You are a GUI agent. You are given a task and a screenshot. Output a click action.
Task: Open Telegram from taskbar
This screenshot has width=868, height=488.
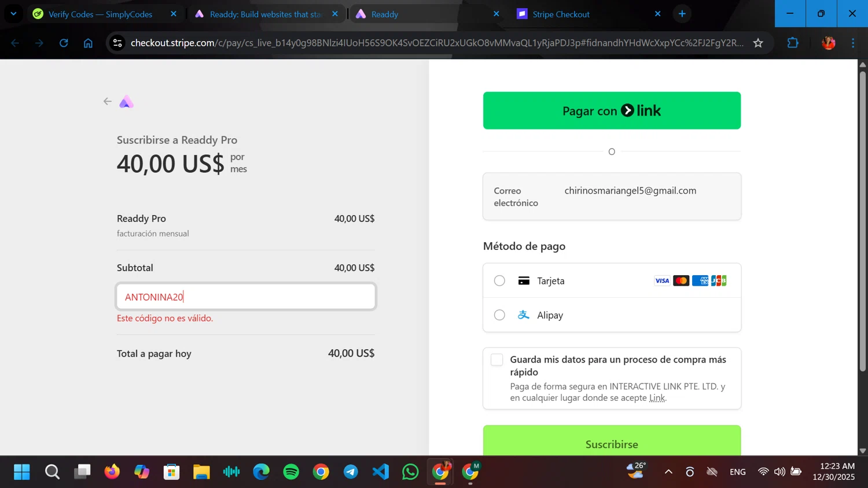pos(351,472)
